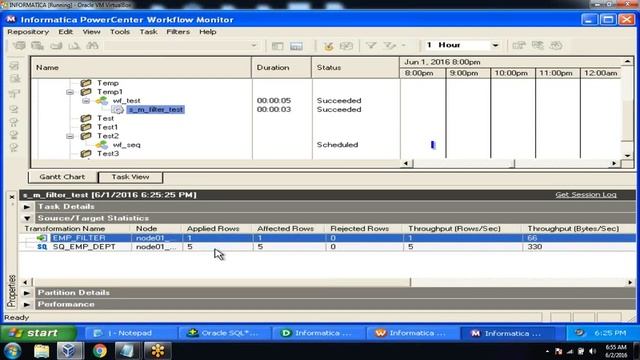This screenshot has width=640, height=360.
Task: Open the wide toolbar combo box dropdown
Action: (254, 45)
